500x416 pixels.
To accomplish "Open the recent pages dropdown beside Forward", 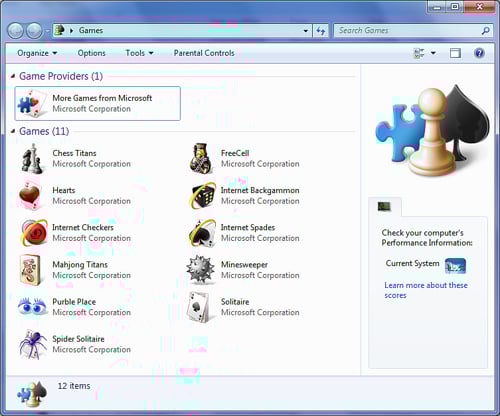I will [x=47, y=31].
